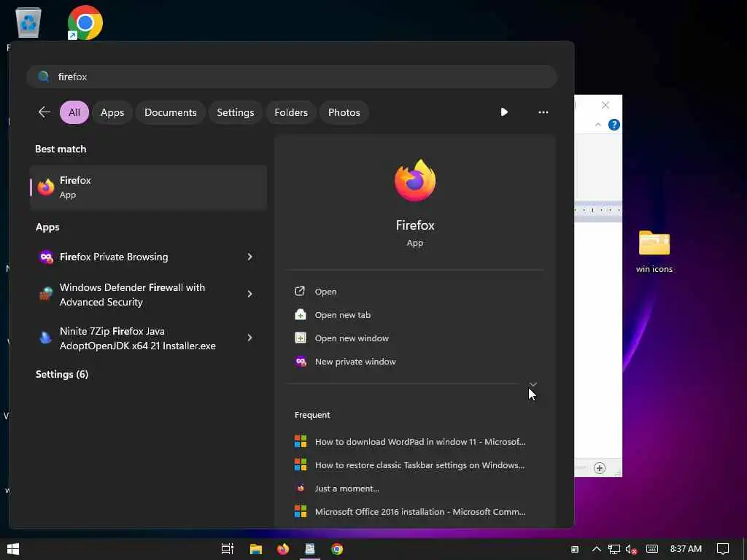This screenshot has width=747, height=560.
Task: Click the search box containing firefox
Action: pos(292,77)
